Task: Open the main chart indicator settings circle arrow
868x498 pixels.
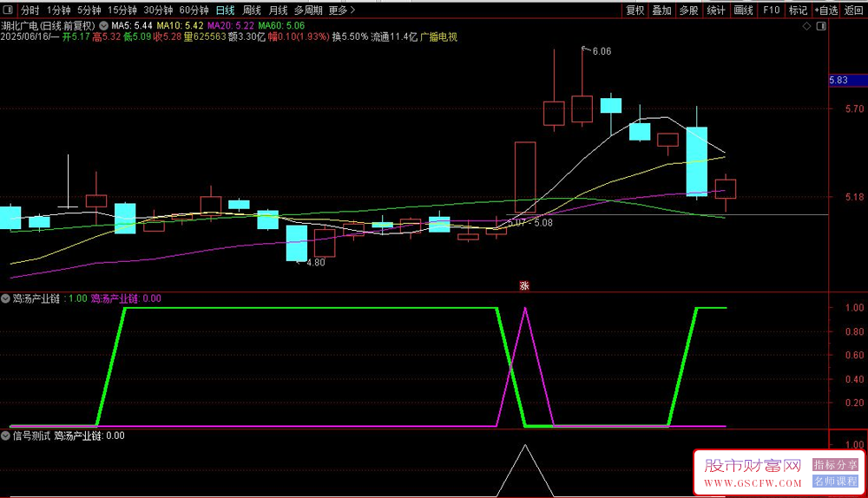Action: pos(103,25)
